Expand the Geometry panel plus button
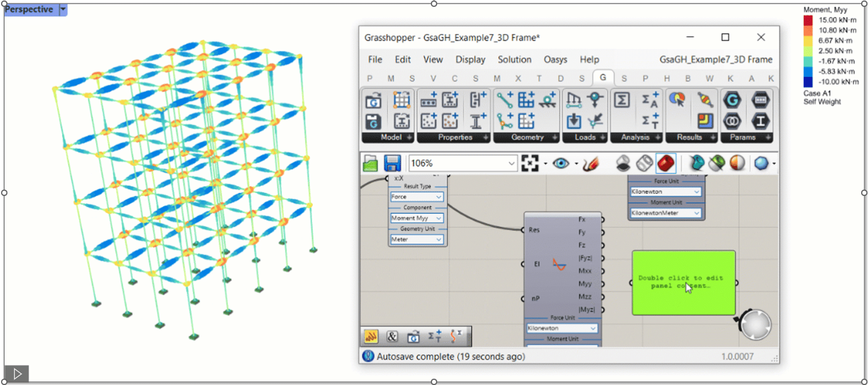868x385 pixels. [555, 137]
